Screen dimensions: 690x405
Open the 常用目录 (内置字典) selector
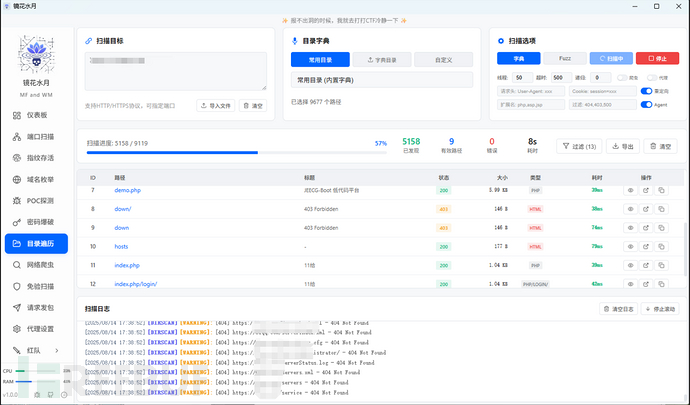[382, 80]
